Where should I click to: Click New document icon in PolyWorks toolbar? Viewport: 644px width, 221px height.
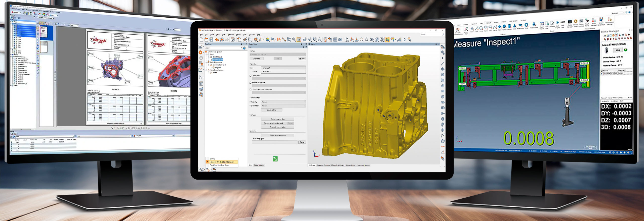202,39
